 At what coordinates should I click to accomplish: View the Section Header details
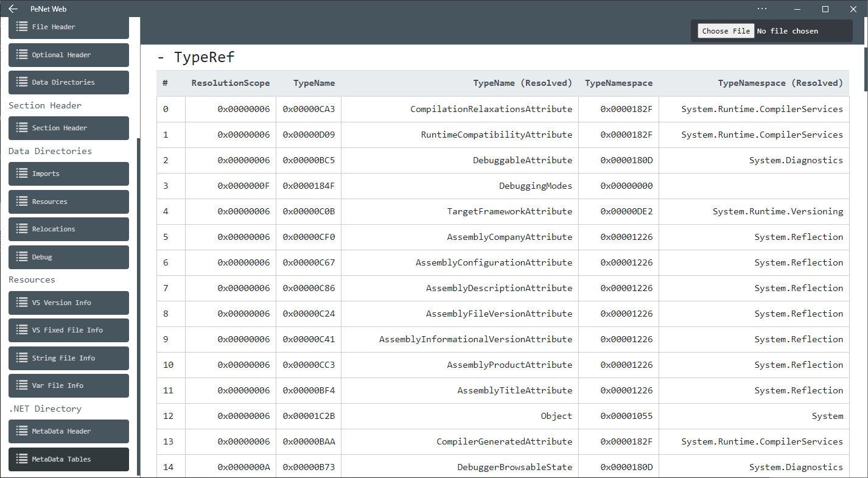(x=68, y=128)
